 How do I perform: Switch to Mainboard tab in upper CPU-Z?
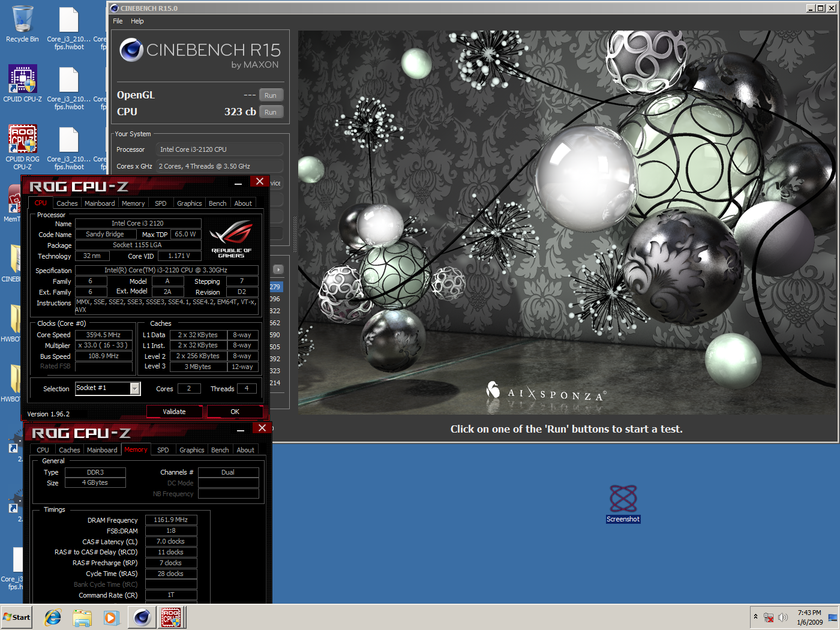tap(100, 203)
